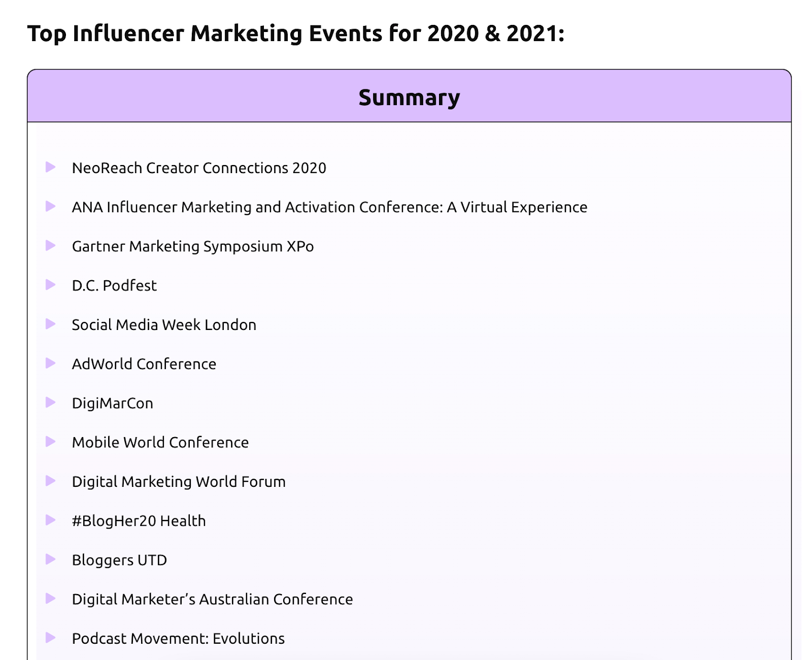This screenshot has height=660, width=812.
Task: Click arrow bullet beside Bloggers UTD
Action: click(50, 559)
